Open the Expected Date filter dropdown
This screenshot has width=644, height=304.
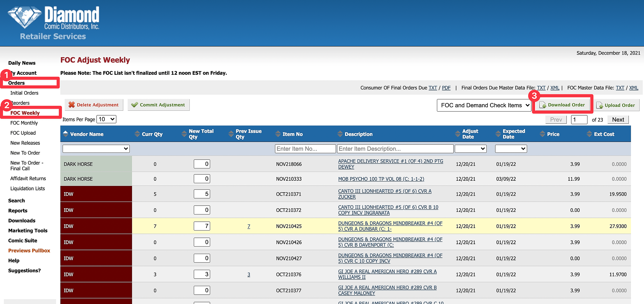click(511, 149)
